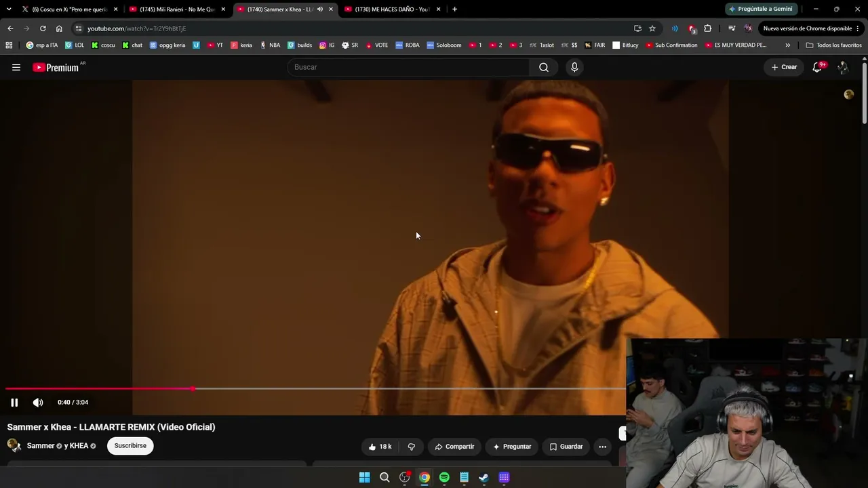This screenshot has width=868, height=488.
Task: Open the opgg keria bookmark
Action: (x=167, y=45)
